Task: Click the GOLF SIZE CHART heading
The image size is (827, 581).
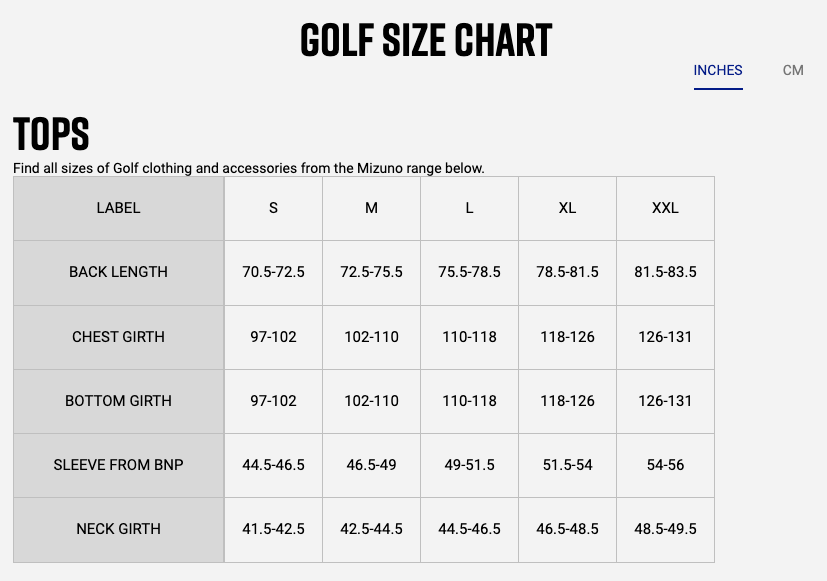Action: click(426, 40)
